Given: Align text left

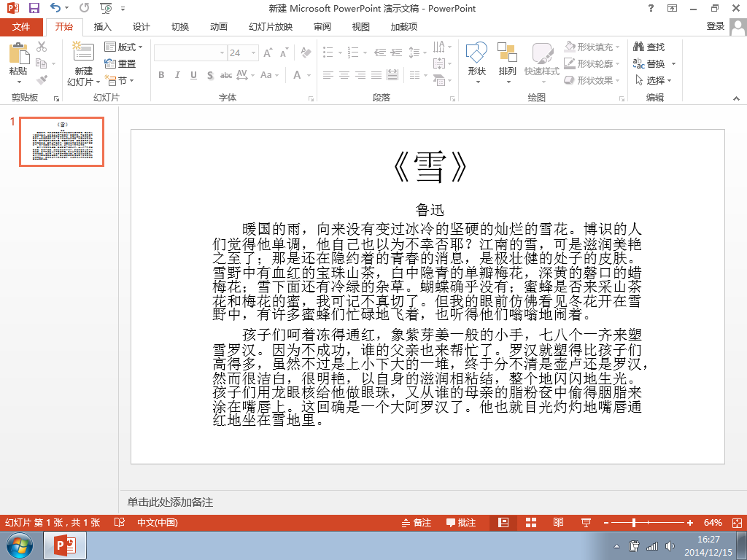Looking at the screenshot, I should [328, 75].
